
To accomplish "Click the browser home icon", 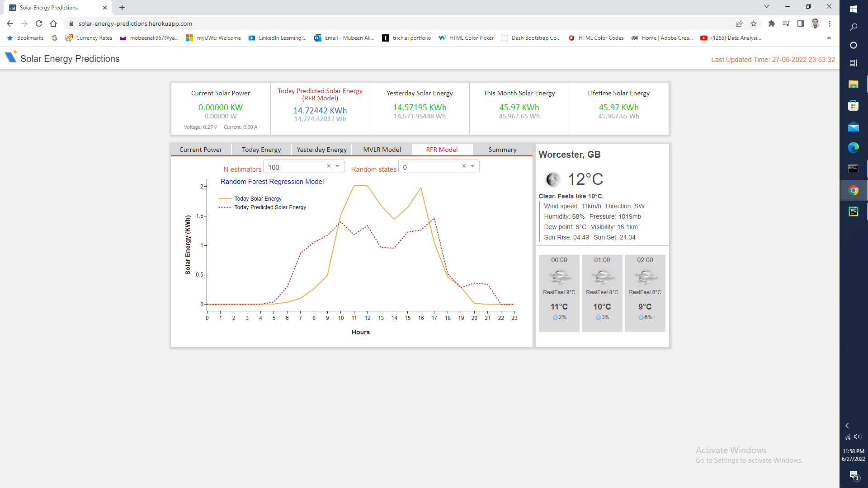I will click(53, 23).
